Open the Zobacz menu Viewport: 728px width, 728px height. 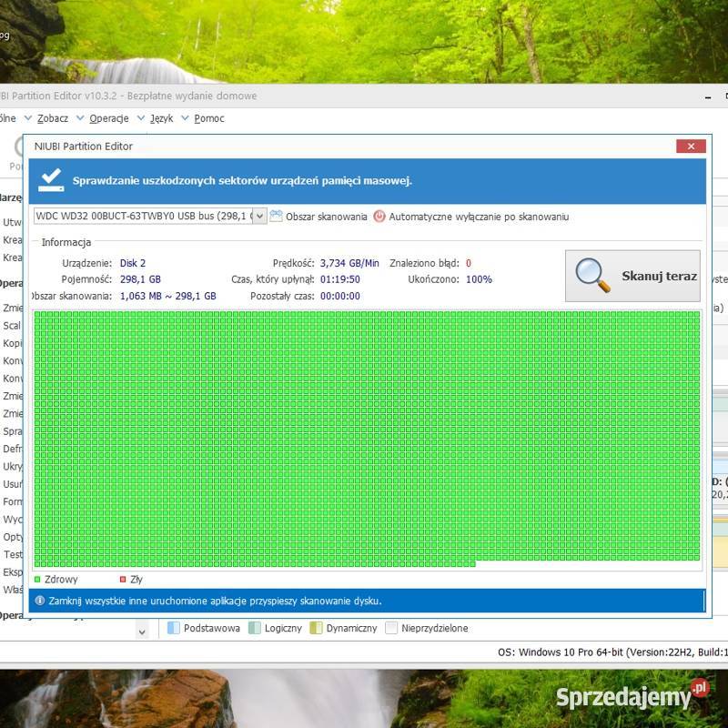(53, 118)
